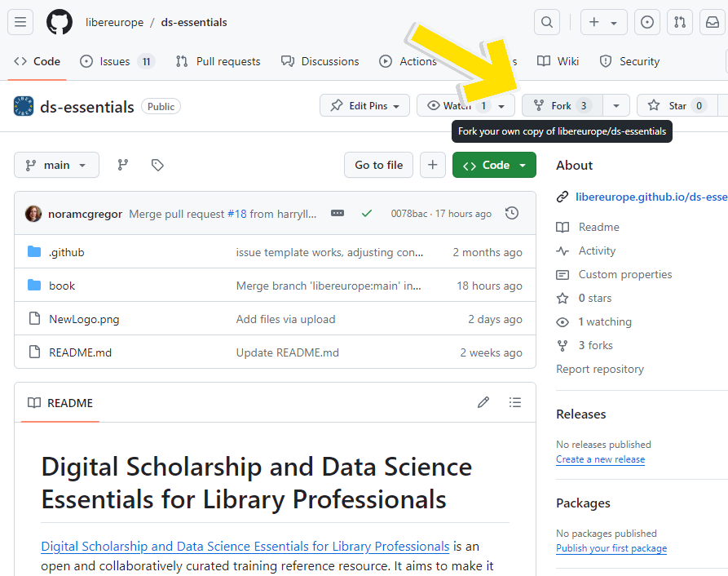Open the main branch selector

(56, 165)
